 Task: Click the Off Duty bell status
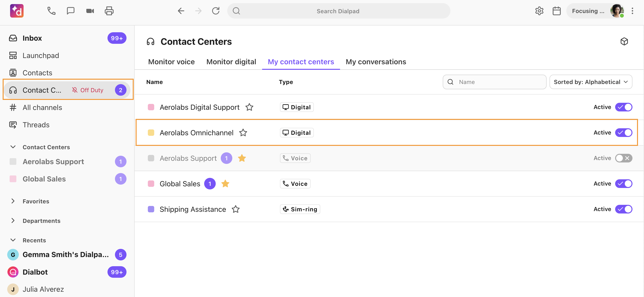pyautogui.click(x=88, y=90)
